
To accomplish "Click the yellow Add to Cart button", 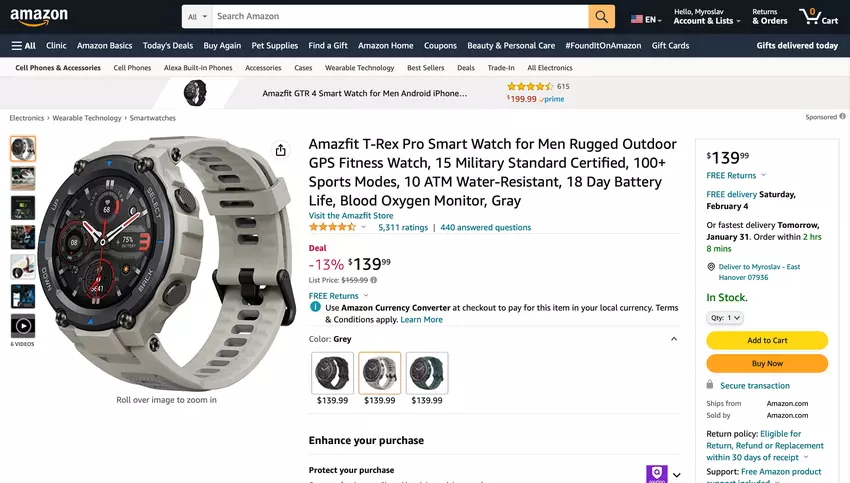I will coord(767,340).
